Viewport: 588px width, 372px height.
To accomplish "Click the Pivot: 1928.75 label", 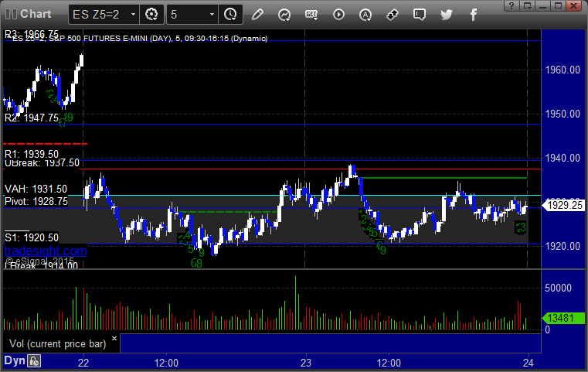I will click(36, 201).
